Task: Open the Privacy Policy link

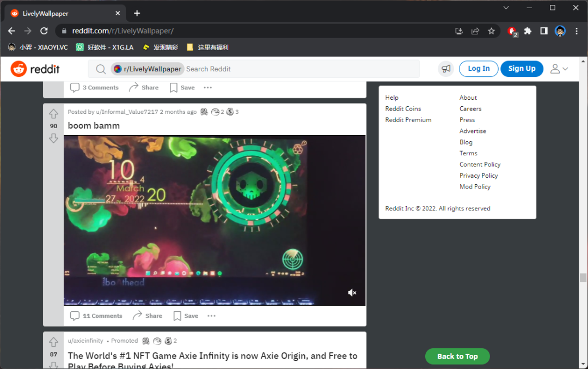Action: click(479, 176)
